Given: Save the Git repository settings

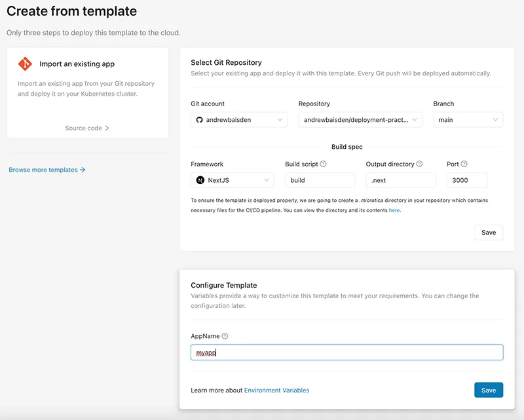Looking at the screenshot, I should click(x=489, y=233).
